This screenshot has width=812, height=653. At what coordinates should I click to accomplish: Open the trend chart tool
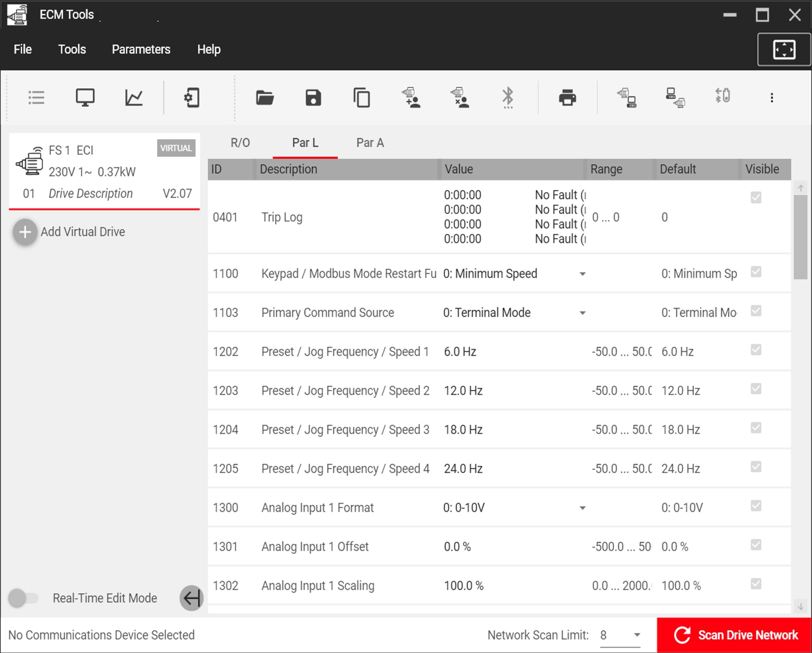coord(135,97)
